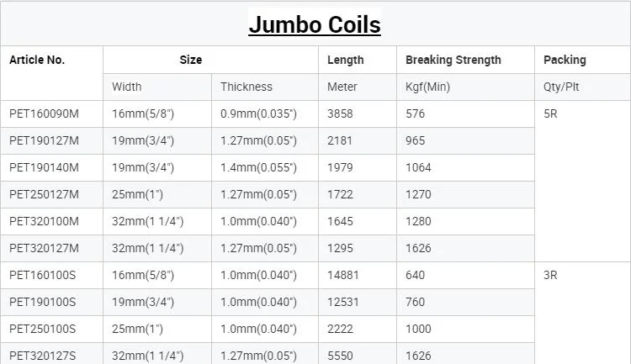Select the 5R packing cell

click(x=551, y=113)
